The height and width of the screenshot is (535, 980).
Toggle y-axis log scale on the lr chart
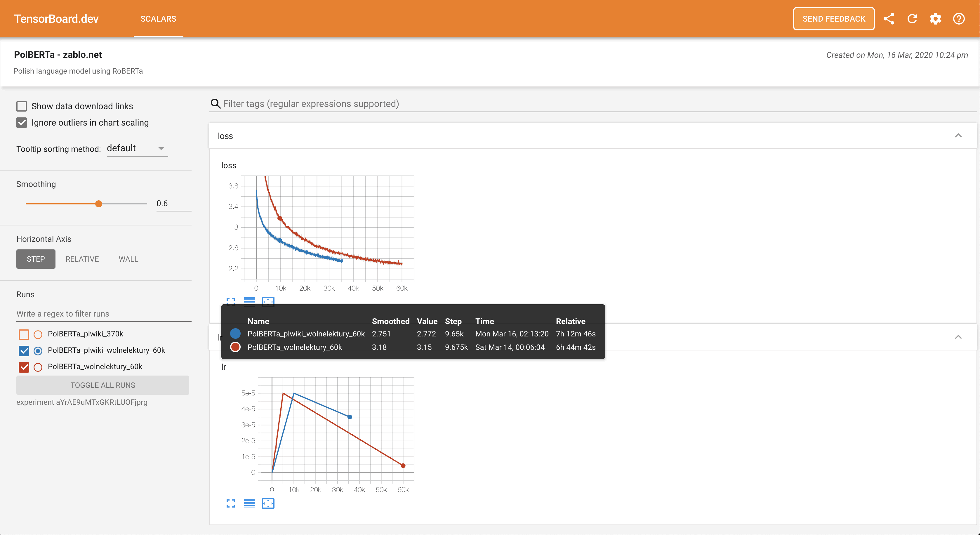point(249,503)
